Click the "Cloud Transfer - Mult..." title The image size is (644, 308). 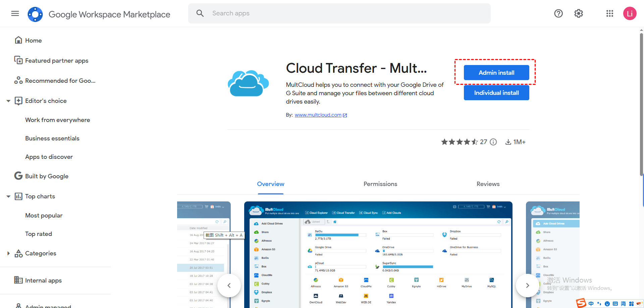357,68
